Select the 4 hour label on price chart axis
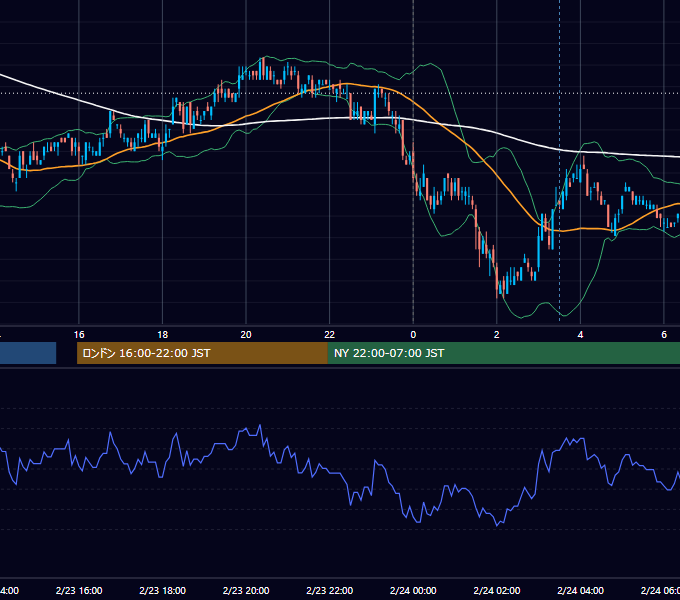 coord(580,334)
